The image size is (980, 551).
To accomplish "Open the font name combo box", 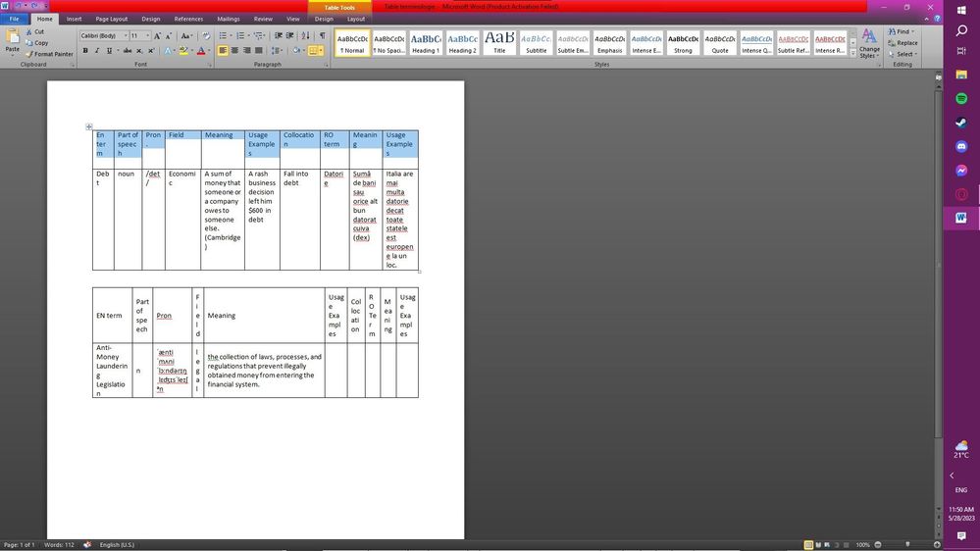I will click(104, 35).
